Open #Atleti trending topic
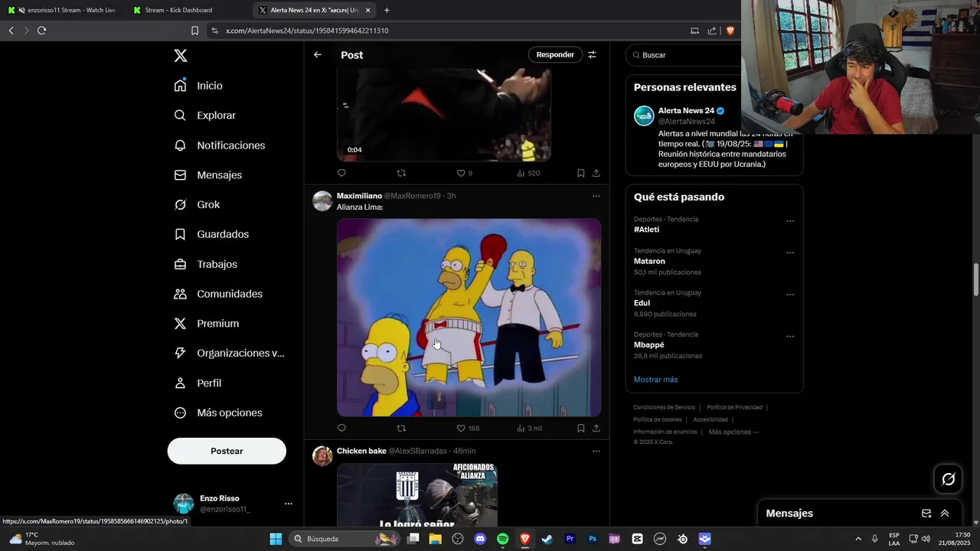The width and height of the screenshot is (980, 551). (x=646, y=230)
